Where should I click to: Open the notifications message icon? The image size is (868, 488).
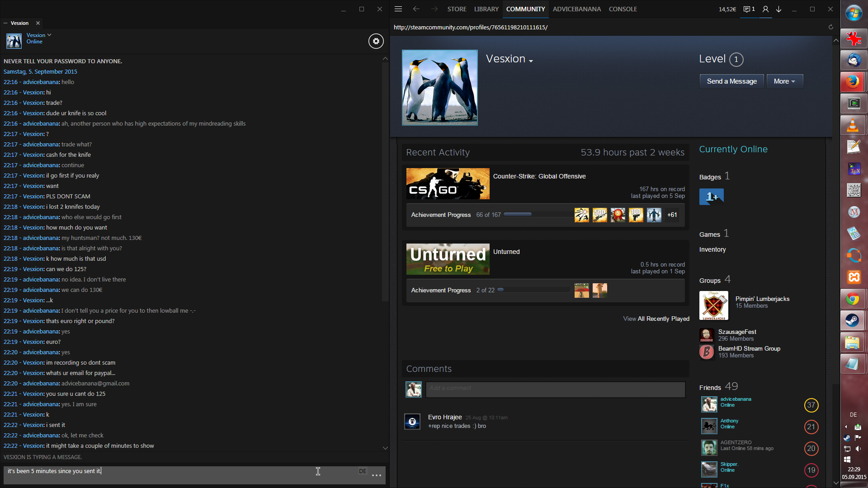click(x=749, y=9)
